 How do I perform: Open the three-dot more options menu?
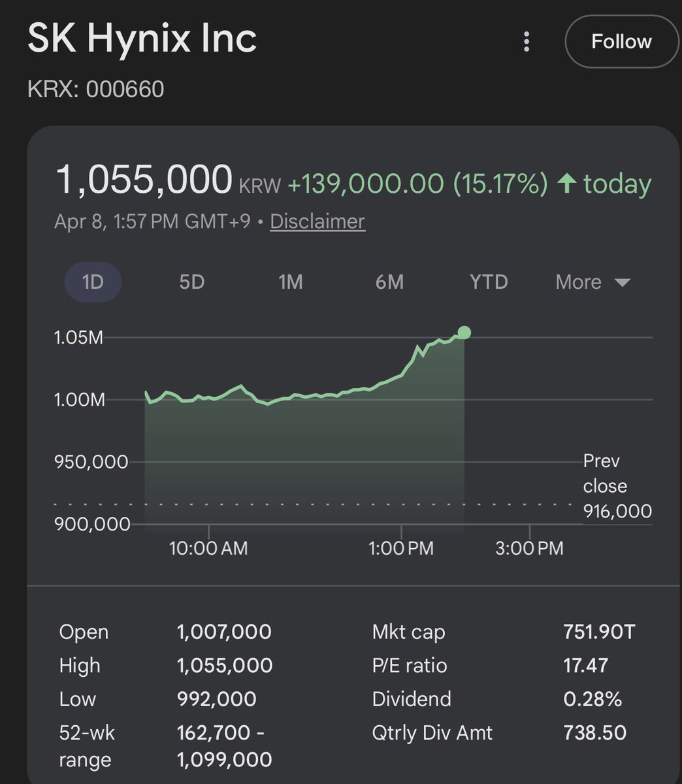527,42
